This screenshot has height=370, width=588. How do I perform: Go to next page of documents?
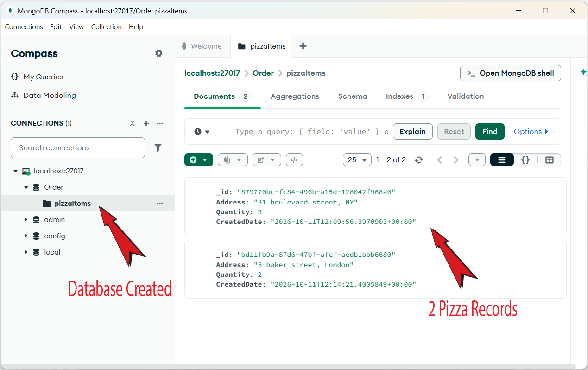point(456,160)
